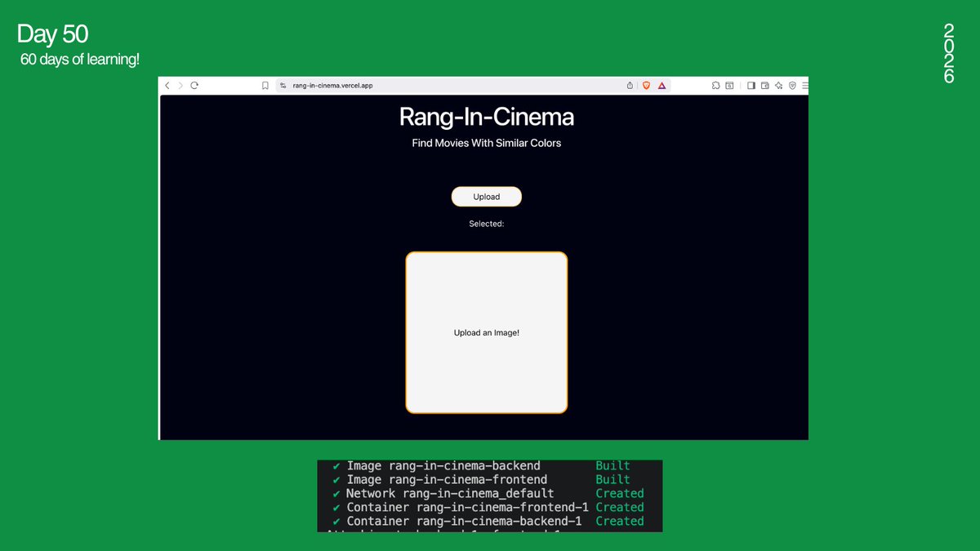Open the extensions puzzle icon
This screenshot has height=551, width=980.
point(716,85)
